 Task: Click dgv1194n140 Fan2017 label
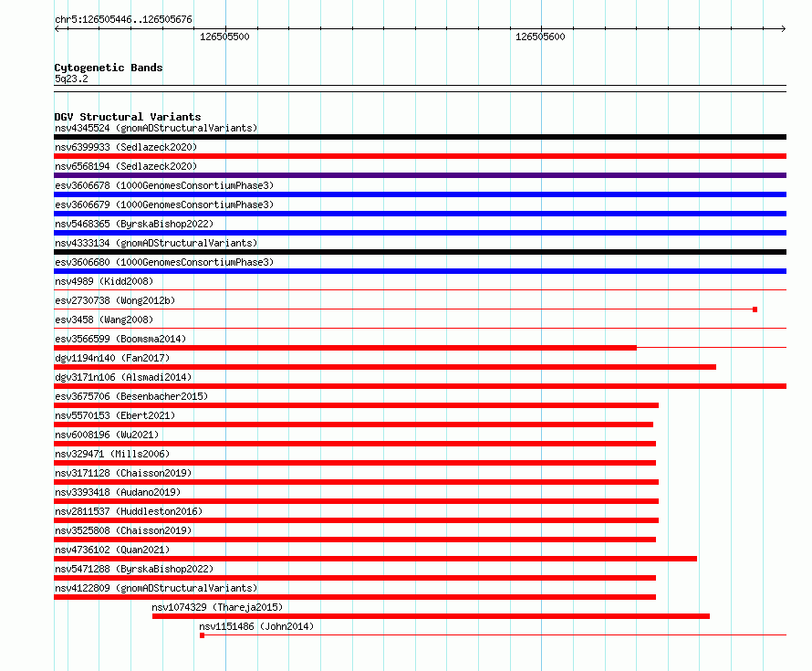(112, 358)
